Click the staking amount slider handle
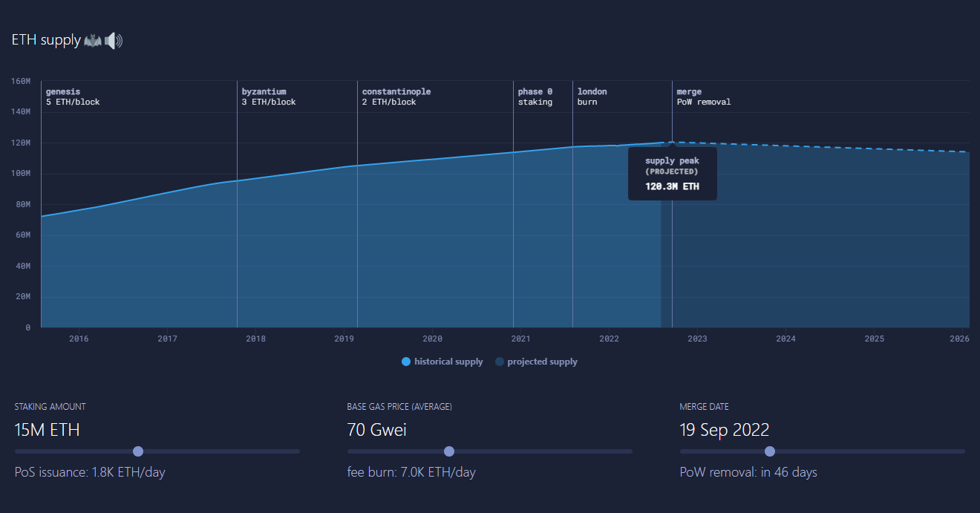The height and width of the screenshot is (513, 980). coord(138,451)
